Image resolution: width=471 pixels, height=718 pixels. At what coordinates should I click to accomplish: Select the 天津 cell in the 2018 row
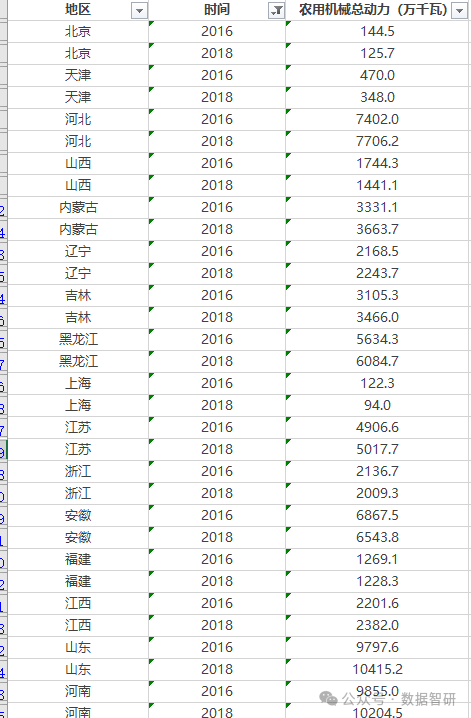78,98
